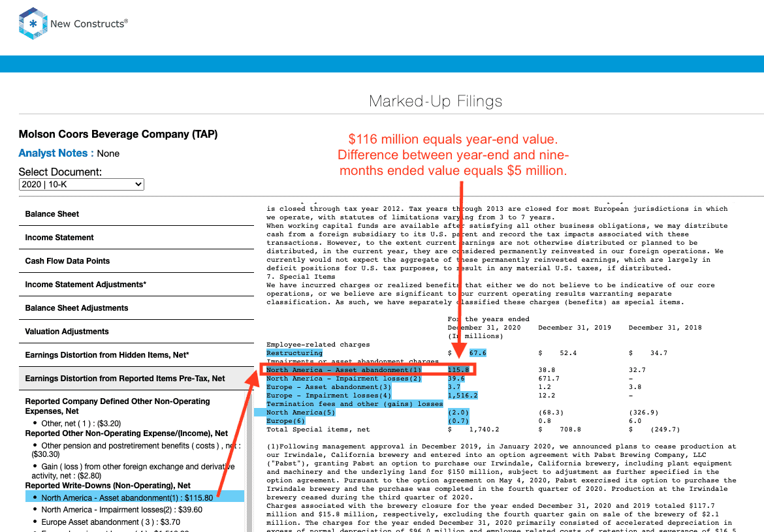Open the Valuation Adjustments section
Image resolution: width=764 pixels, height=532 pixels.
coord(136,332)
